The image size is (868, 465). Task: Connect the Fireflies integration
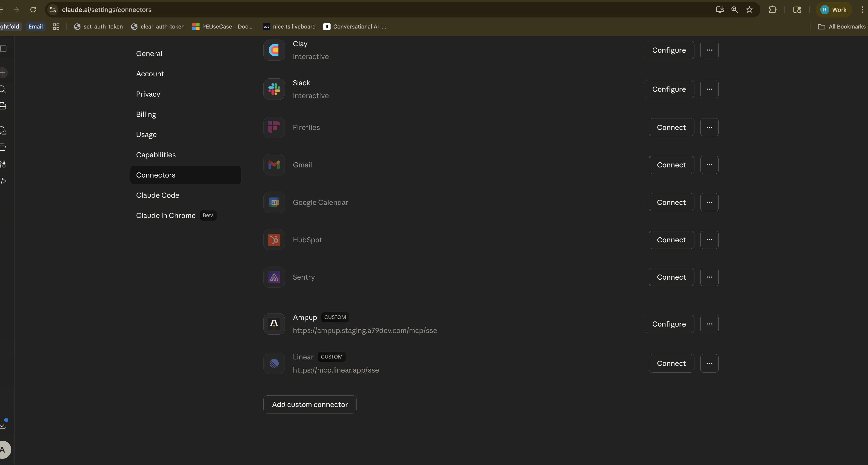click(x=671, y=127)
